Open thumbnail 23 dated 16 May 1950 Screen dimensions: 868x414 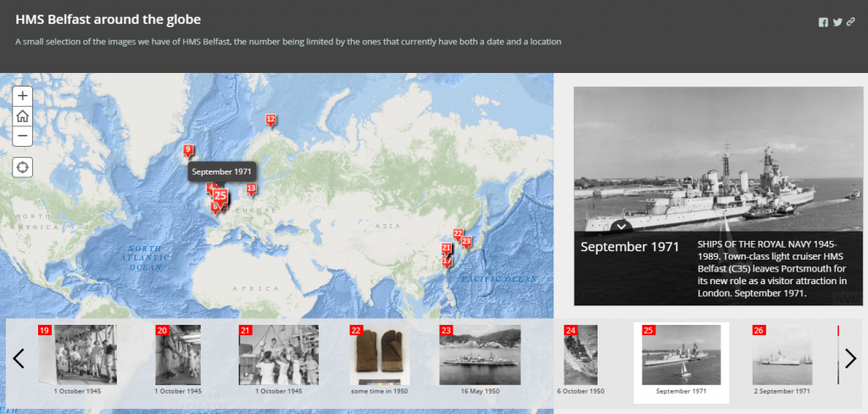[480, 355]
